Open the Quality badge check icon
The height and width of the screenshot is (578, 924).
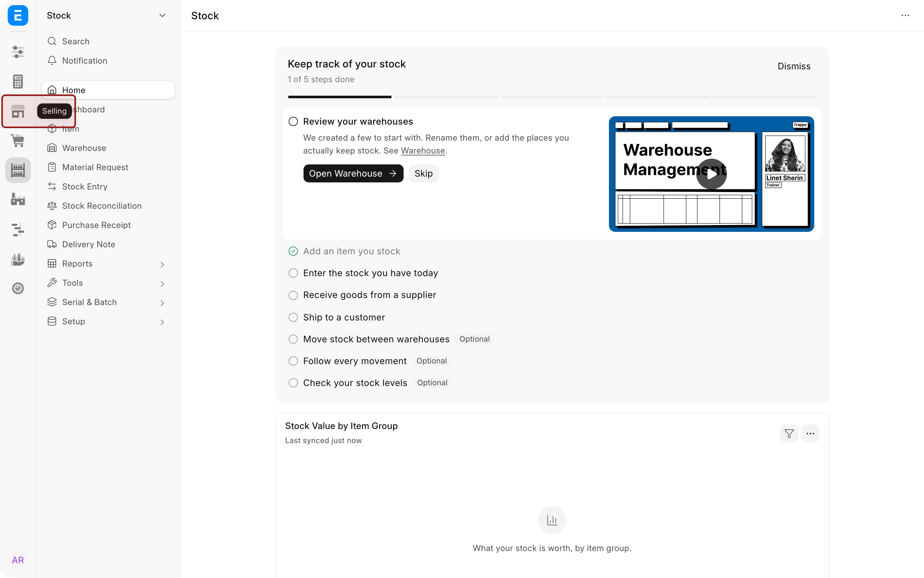pos(18,288)
